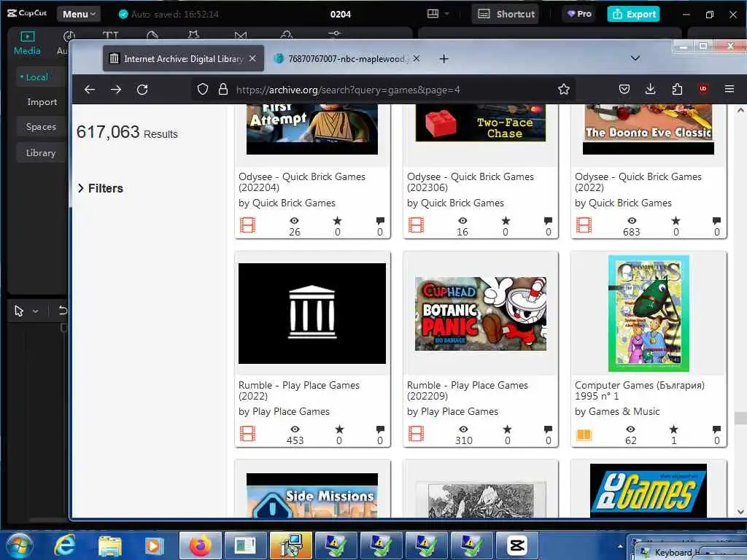747x560 pixels.
Task: Open Odysee Quick Brick Games (2022) link
Action: pyautogui.click(x=638, y=182)
